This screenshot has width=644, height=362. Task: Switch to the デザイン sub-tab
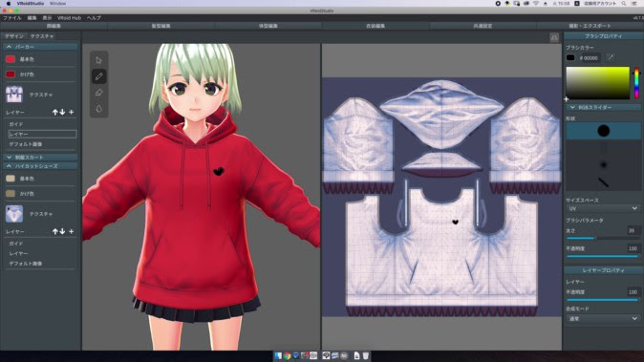pyautogui.click(x=14, y=36)
